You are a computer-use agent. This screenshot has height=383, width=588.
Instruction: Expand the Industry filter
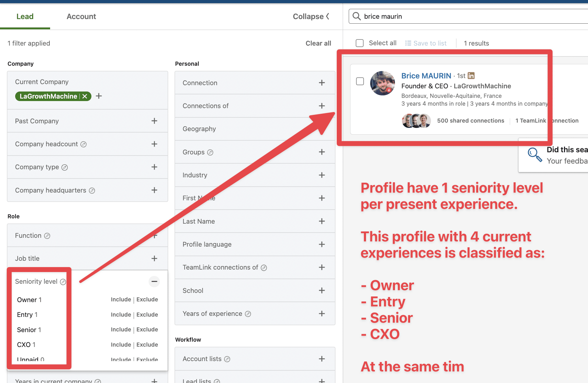pos(322,175)
